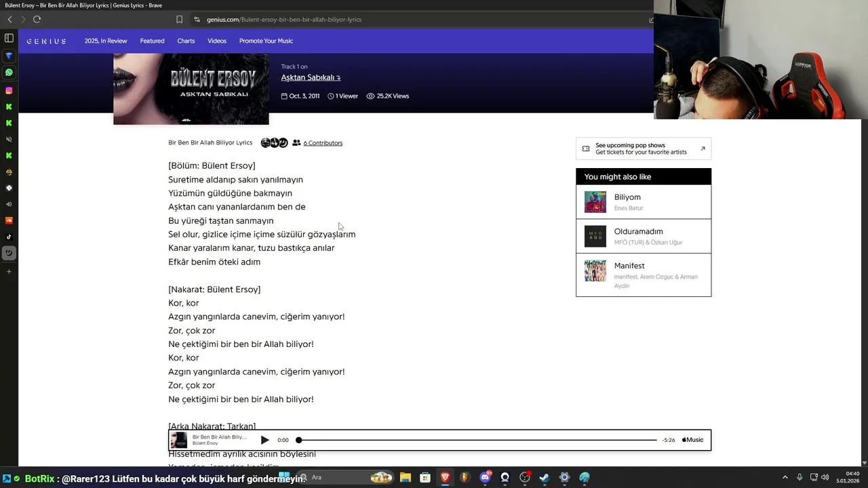The image size is (868, 488).
Task: Click lyric line 'Yüzümün güldüğüne bakmayın'
Action: coord(230,193)
